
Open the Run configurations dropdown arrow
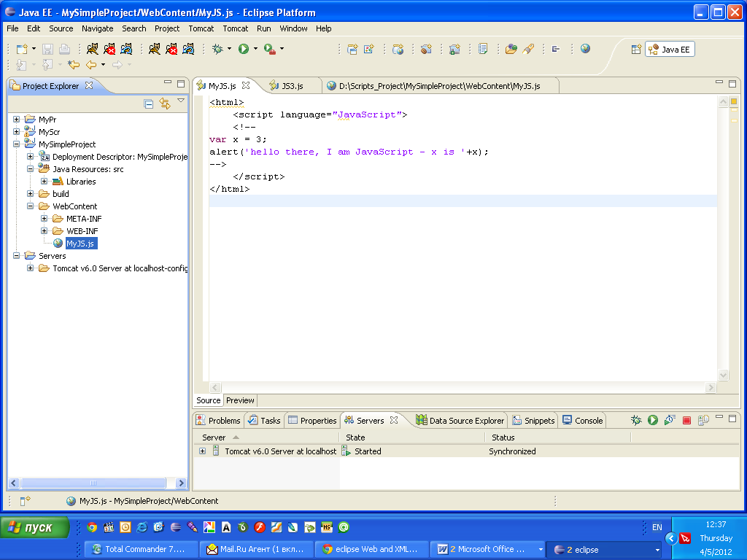255,49
